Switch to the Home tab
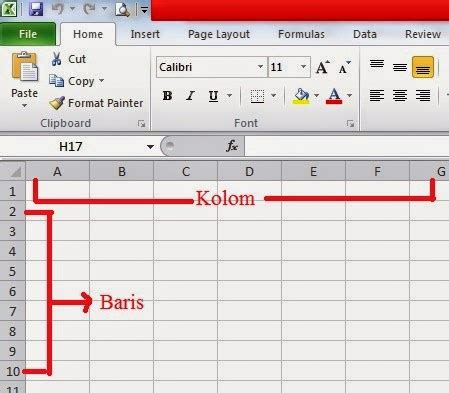The height and width of the screenshot is (393, 449). coord(88,34)
